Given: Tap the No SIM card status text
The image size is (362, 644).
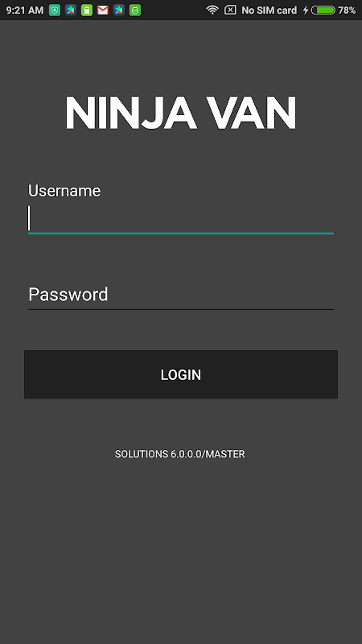Looking at the screenshot, I should pyautogui.click(x=269, y=10).
